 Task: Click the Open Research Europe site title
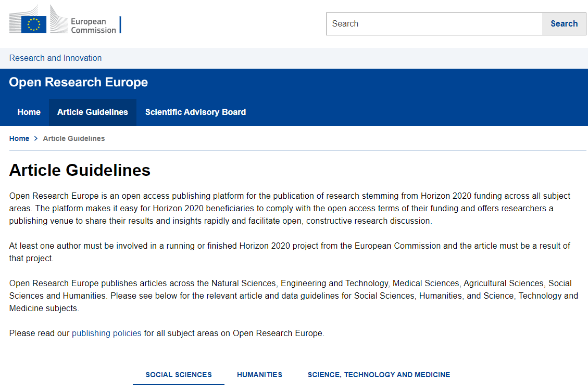pyautogui.click(x=78, y=82)
